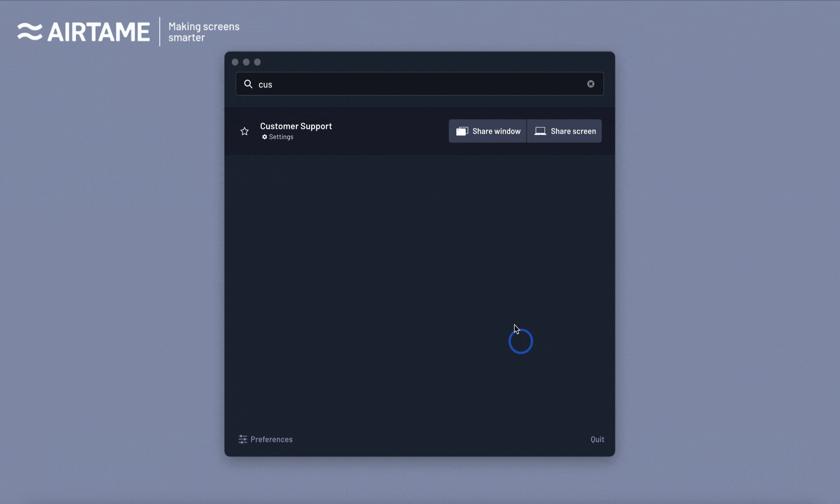Viewport: 840px width, 504px height.
Task: Click the search input field
Action: coord(420,84)
